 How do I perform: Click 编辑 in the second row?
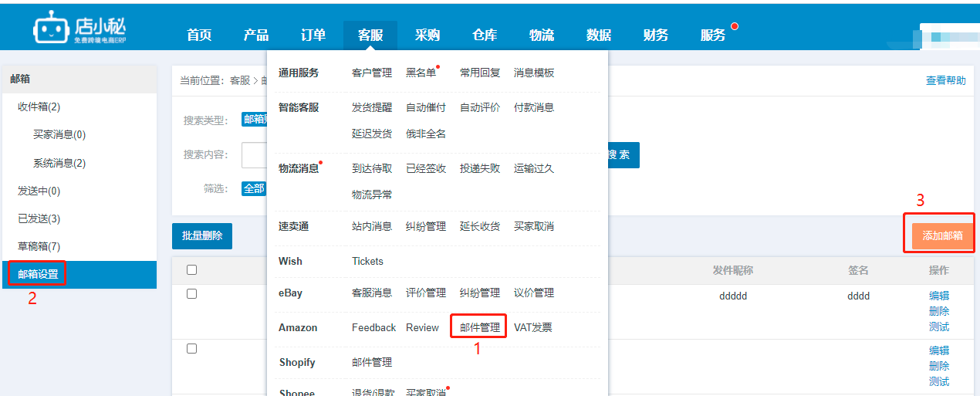point(939,350)
